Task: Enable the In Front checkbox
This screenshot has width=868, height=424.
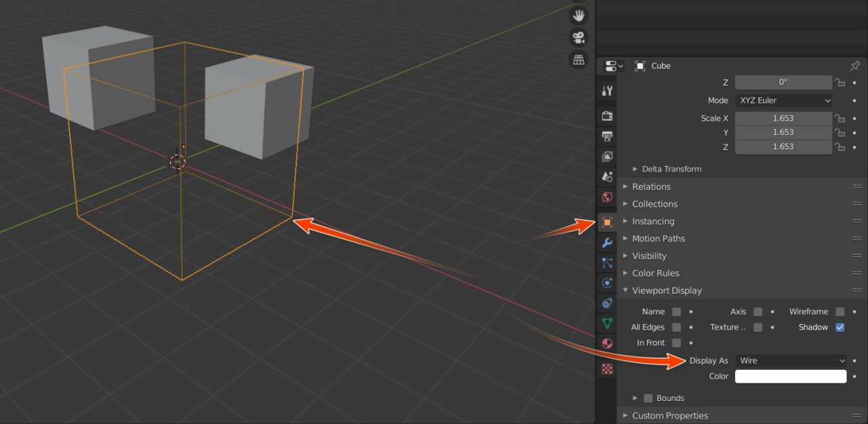Action: tap(676, 343)
